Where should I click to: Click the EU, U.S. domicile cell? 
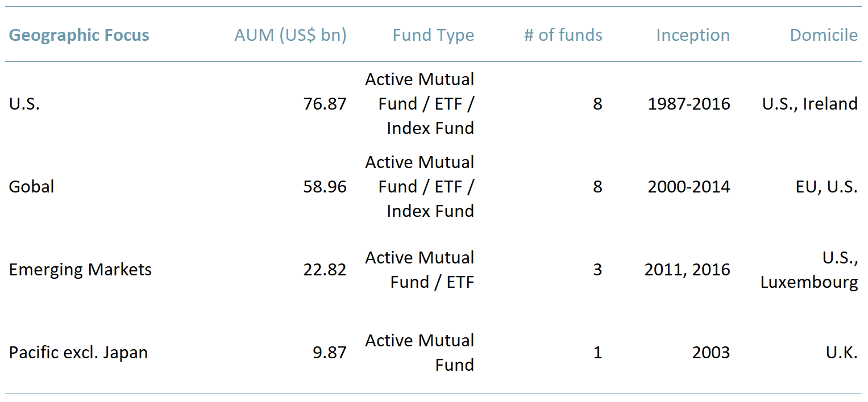(826, 187)
